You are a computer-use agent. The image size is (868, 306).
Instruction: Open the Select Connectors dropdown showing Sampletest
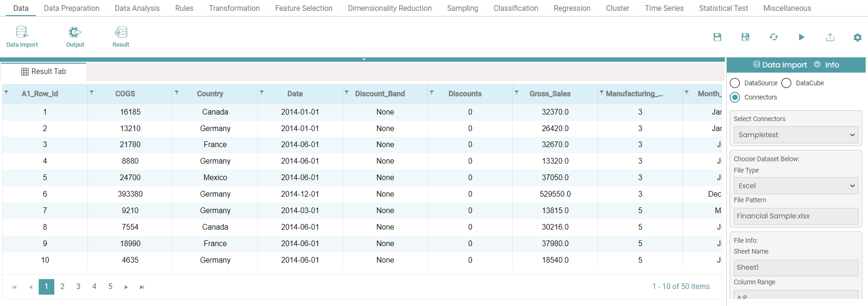[796, 135]
